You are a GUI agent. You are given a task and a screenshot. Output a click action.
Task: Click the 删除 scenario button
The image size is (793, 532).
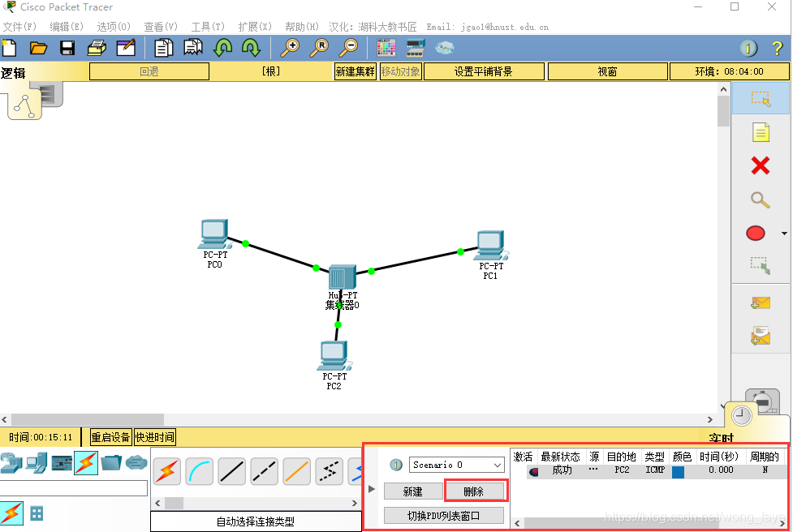click(474, 491)
